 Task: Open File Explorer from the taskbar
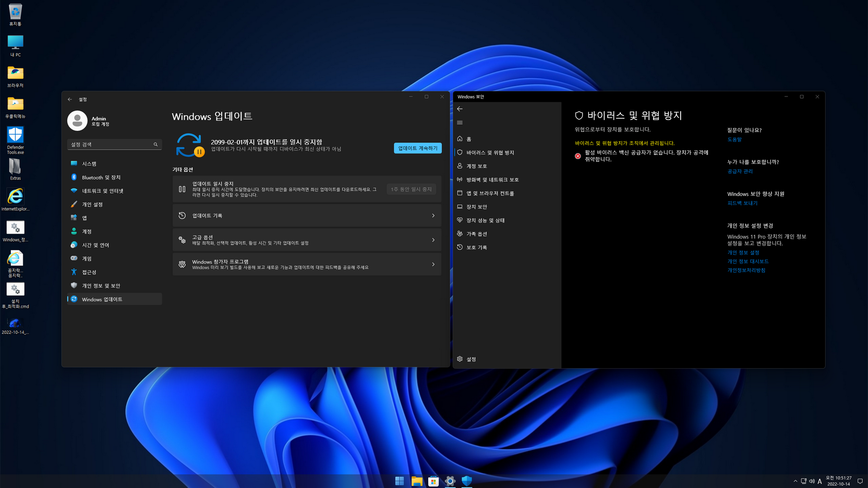(416, 481)
